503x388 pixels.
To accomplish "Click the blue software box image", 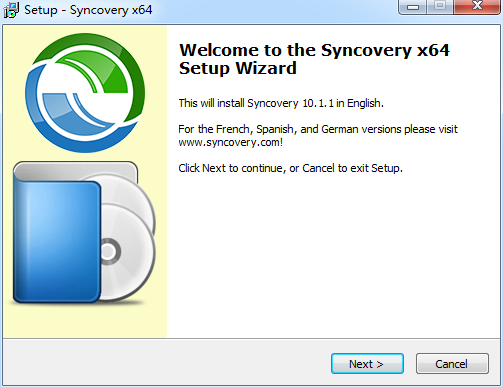I will pyautogui.click(x=57, y=241).
